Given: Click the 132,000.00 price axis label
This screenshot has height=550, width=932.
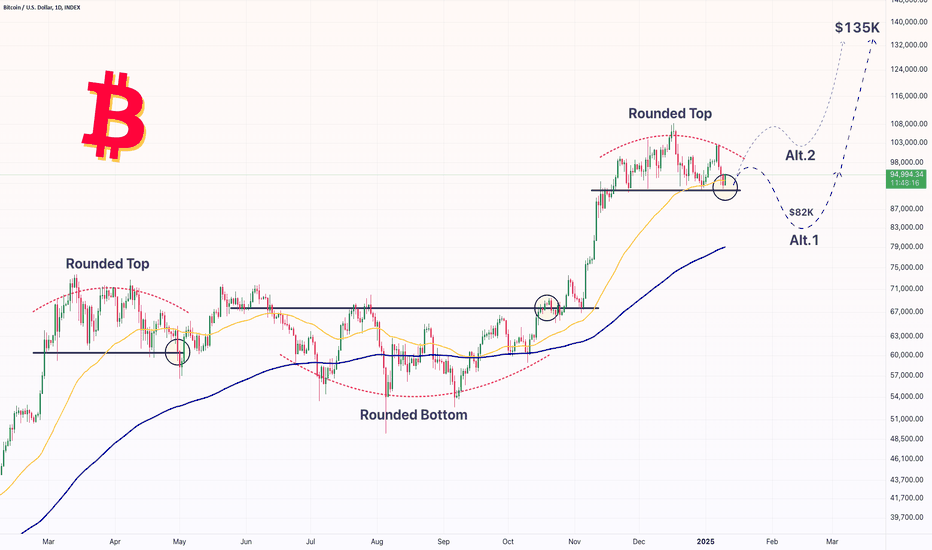Looking at the screenshot, I should pos(909,45).
